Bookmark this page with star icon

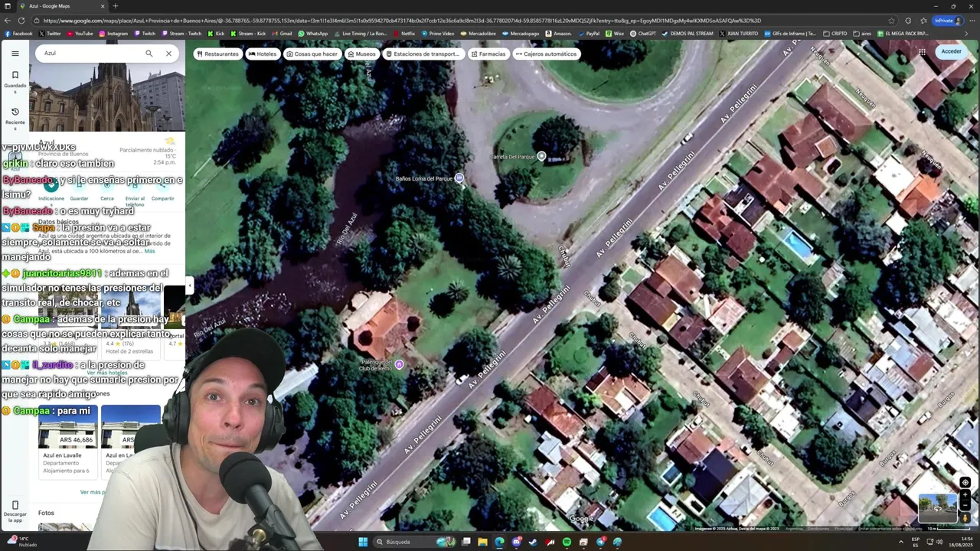[891, 21]
